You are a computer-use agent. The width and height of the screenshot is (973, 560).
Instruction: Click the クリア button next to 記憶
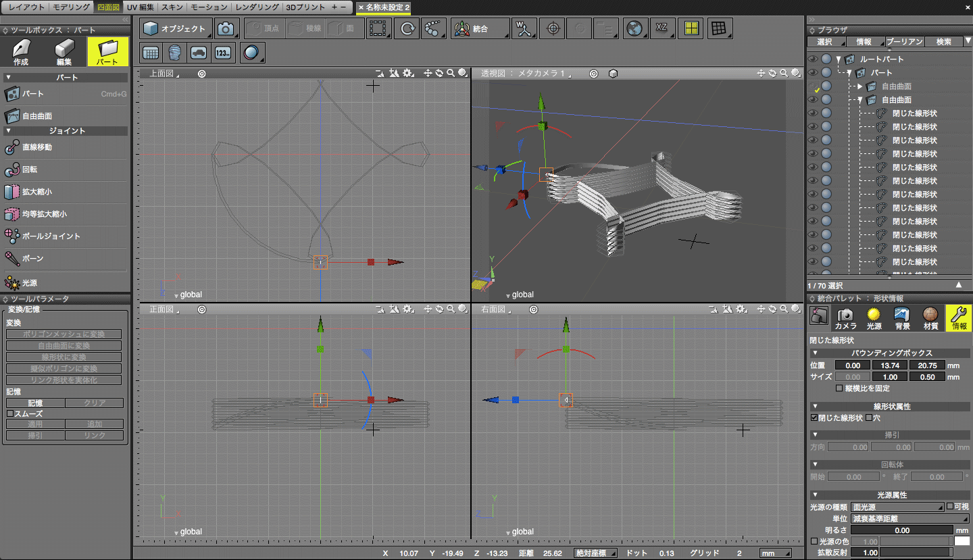(x=96, y=403)
